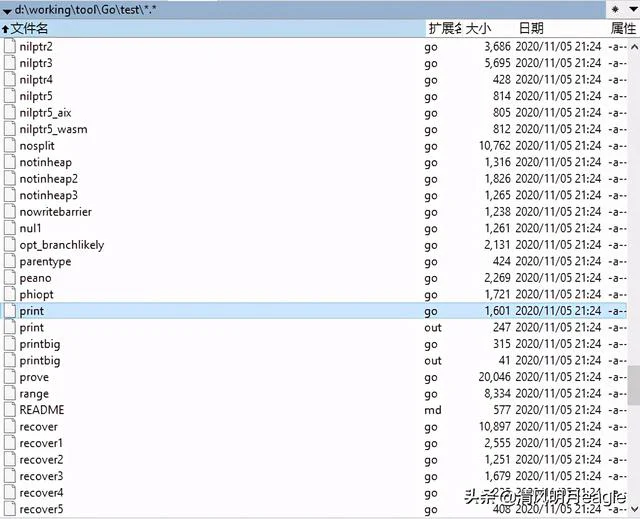Screen dimensions: 640x519
Task: Click the scrollbar down arrow
Action: point(634,509)
